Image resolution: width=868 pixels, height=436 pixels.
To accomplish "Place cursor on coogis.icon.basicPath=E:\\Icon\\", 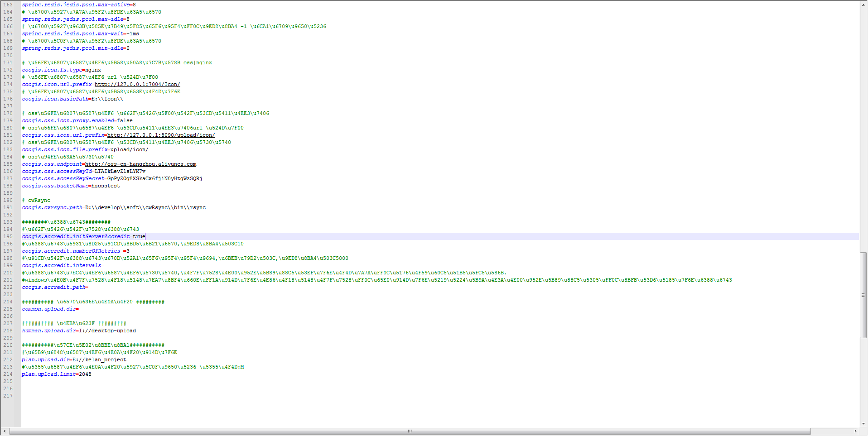I will point(72,99).
